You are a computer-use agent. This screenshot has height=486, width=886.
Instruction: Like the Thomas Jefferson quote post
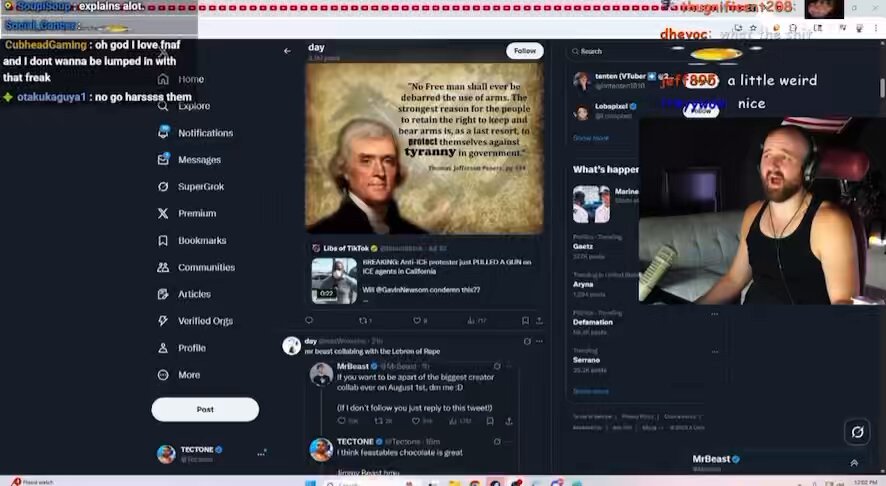point(419,320)
